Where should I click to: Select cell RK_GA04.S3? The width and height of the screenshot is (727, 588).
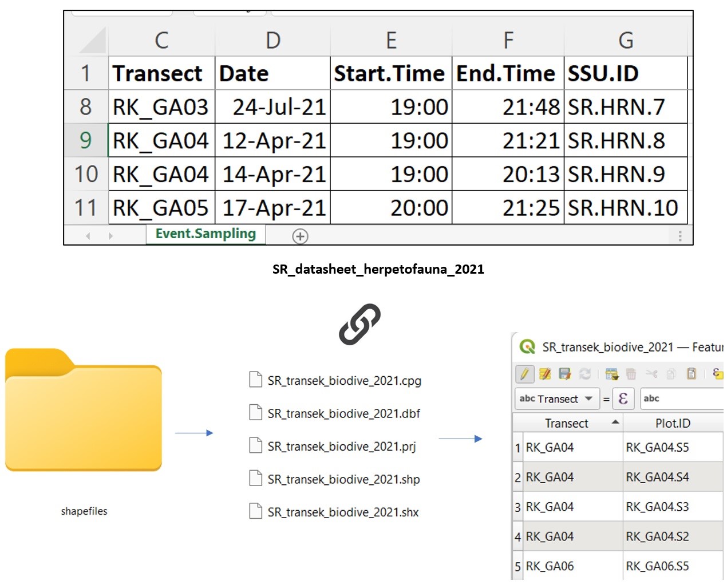[673, 507]
